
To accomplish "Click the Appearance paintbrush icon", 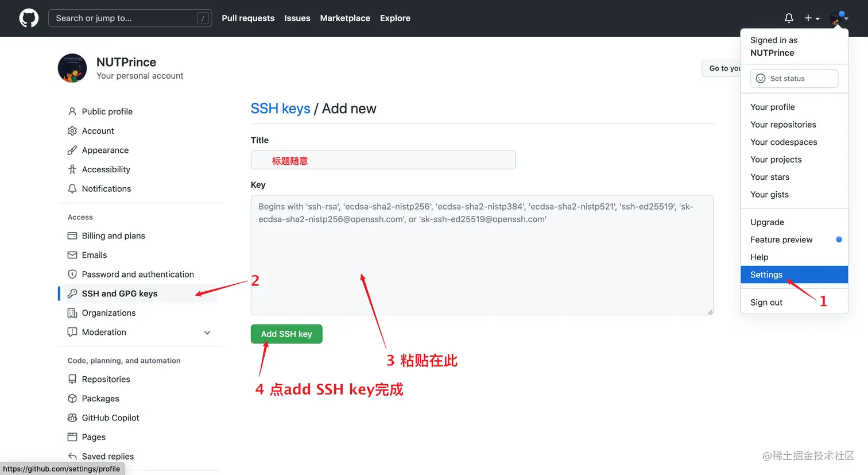I will pyautogui.click(x=72, y=150).
